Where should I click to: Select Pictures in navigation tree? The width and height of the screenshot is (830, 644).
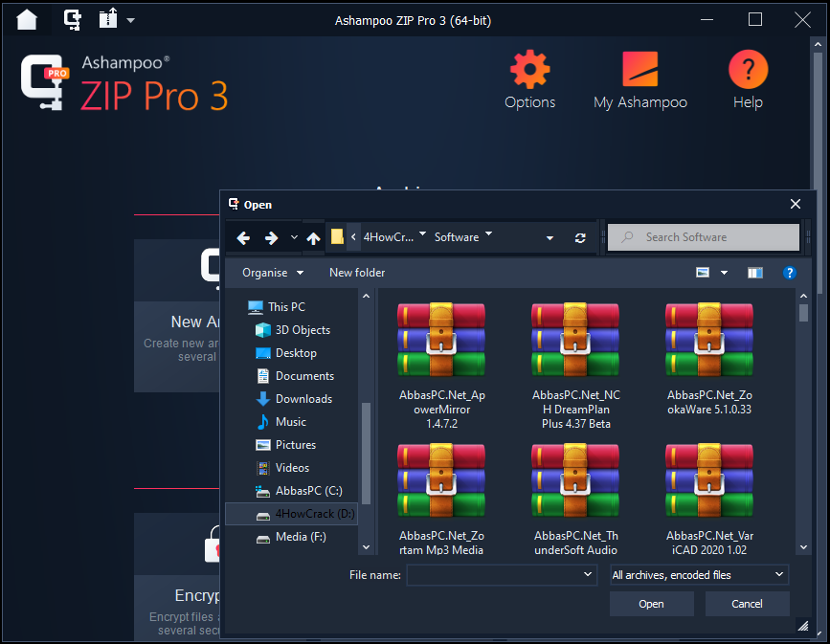coord(286,445)
